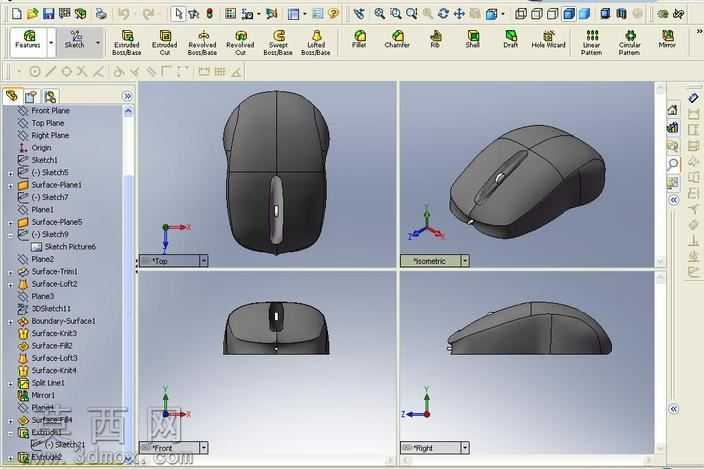
Task: Click the Extruded Cut tool
Action: point(165,43)
